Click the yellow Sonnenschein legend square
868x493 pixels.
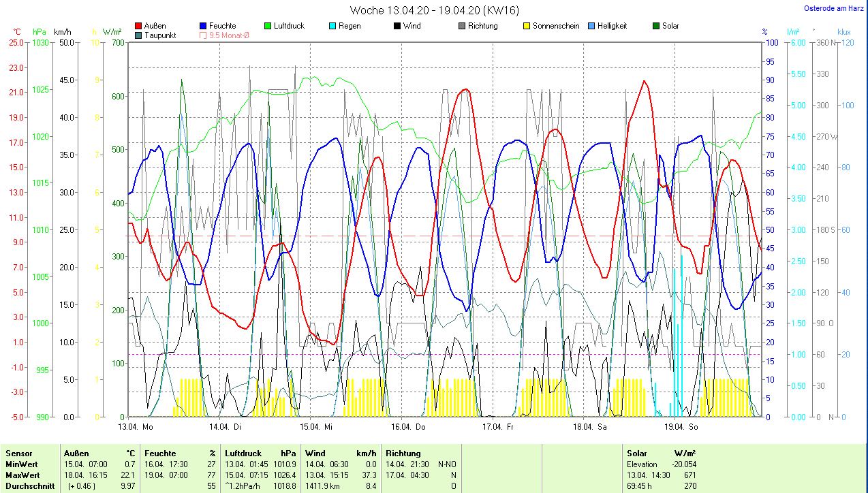coord(527,26)
